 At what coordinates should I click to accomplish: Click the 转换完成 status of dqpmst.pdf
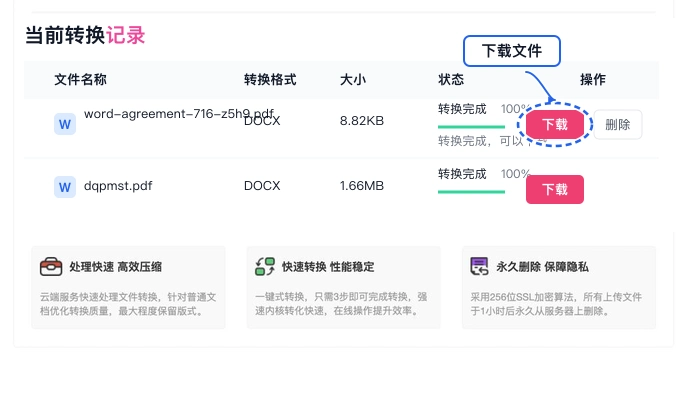click(x=462, y=174)
